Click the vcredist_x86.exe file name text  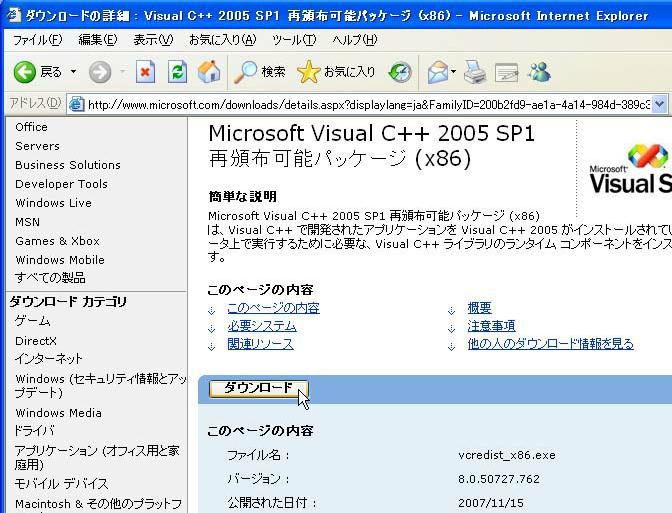[x=507, y=455]
